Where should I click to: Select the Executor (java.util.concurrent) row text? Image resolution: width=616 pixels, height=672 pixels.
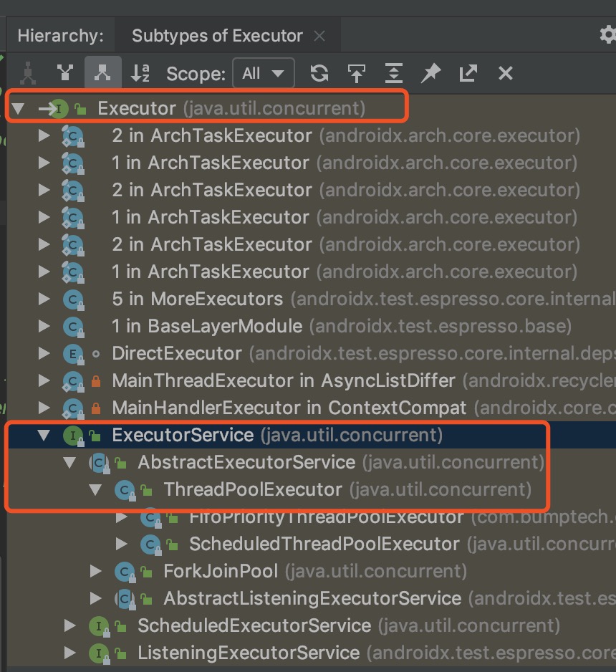[x=231, y=108]
